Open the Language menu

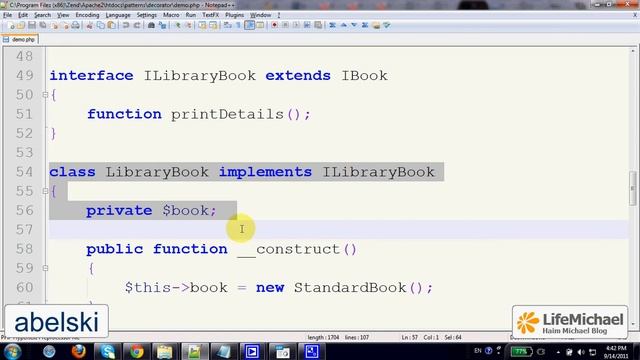118,15
